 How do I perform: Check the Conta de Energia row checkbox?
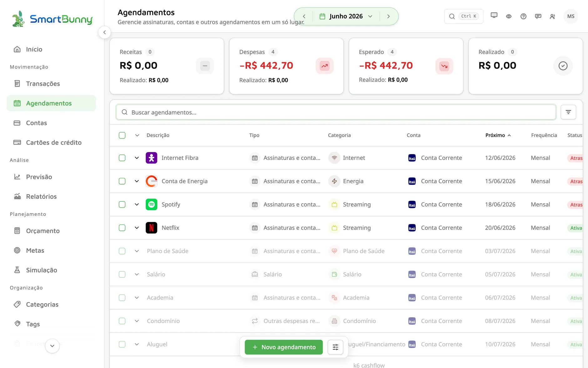pyautogui.click(x=122, y=181)
